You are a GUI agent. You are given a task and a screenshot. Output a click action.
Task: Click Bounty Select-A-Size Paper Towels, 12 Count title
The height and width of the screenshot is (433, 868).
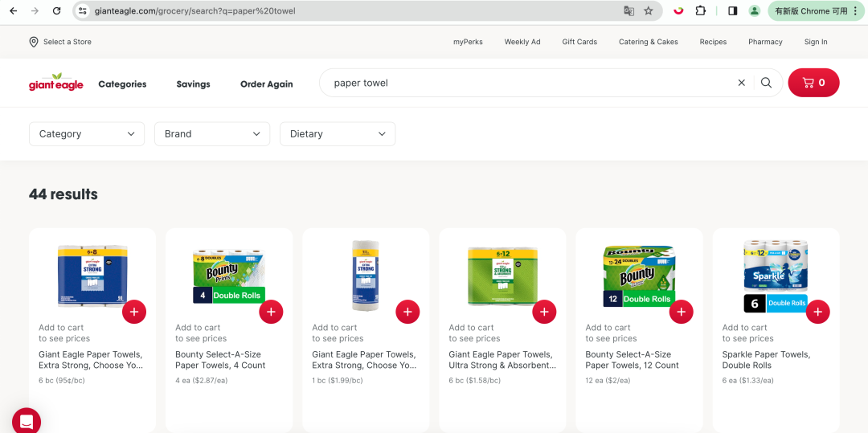(632, 360)
